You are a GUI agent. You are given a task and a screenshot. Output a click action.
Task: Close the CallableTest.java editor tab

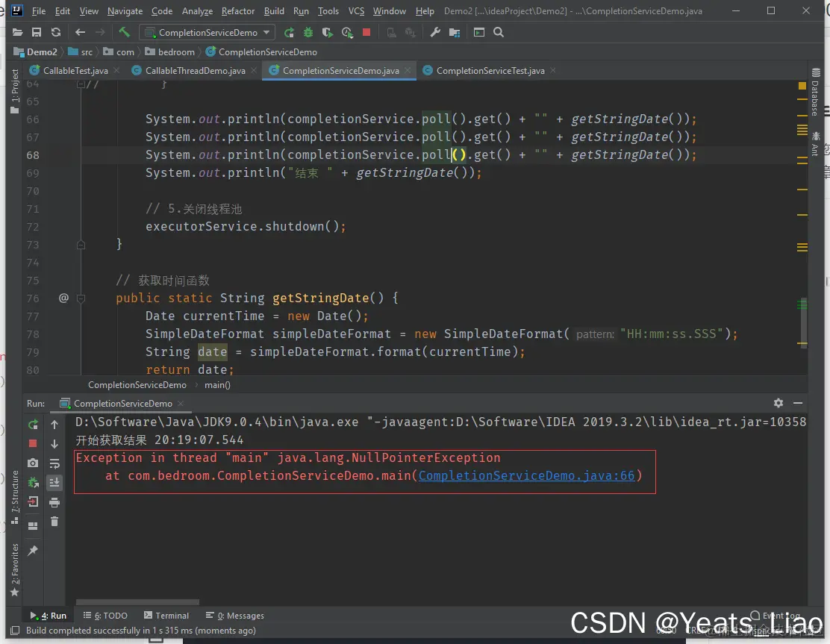tap(116, 70)
